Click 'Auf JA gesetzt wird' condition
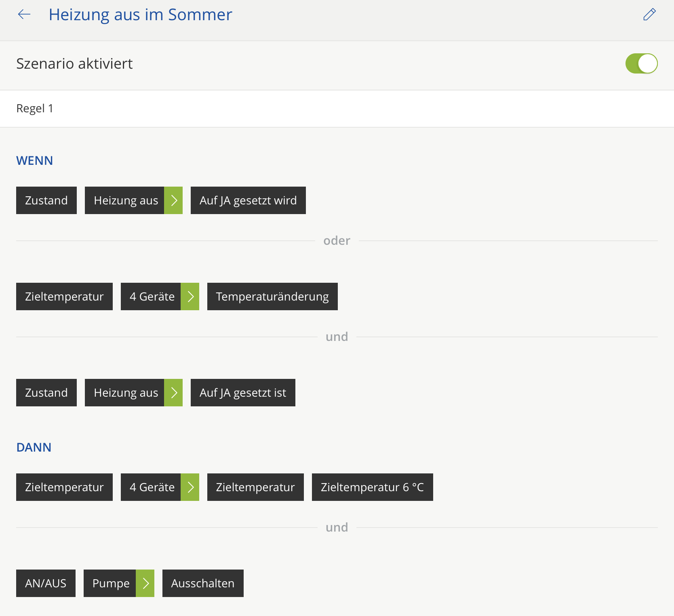 [x=248, y=200]
